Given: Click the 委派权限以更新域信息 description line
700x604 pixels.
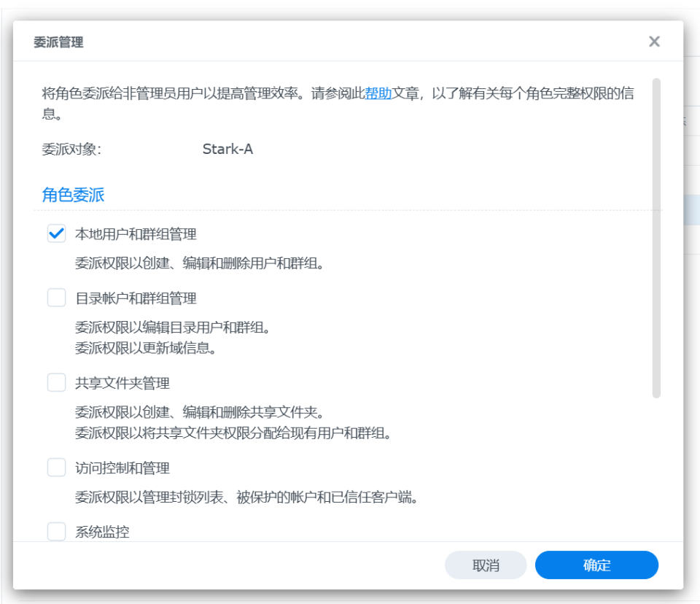Looking at the screenshot, I should [x=145, y=348].
